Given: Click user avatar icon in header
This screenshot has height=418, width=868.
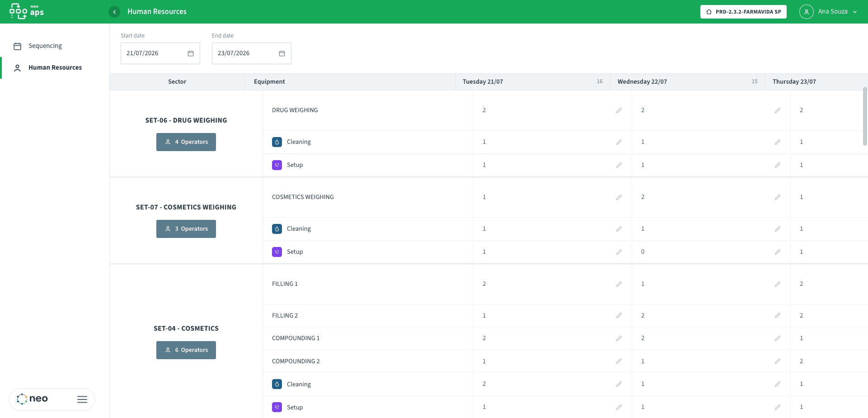Looking at the screenshot, I should tap(806, 12).
